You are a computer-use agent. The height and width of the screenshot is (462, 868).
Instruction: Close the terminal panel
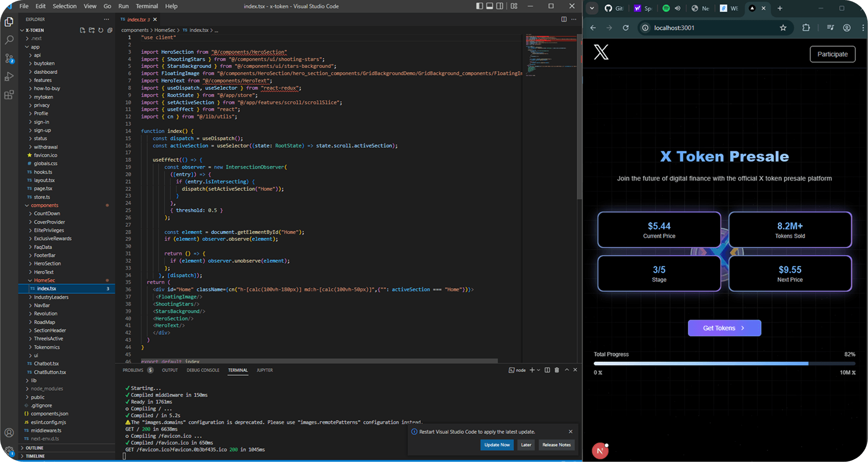pos(575,370)
